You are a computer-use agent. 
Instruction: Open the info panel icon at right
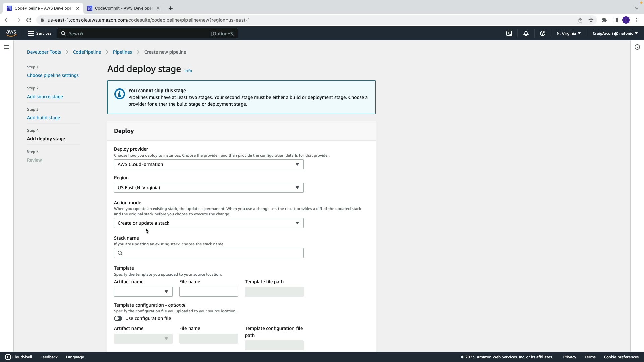tap(637, 47)
